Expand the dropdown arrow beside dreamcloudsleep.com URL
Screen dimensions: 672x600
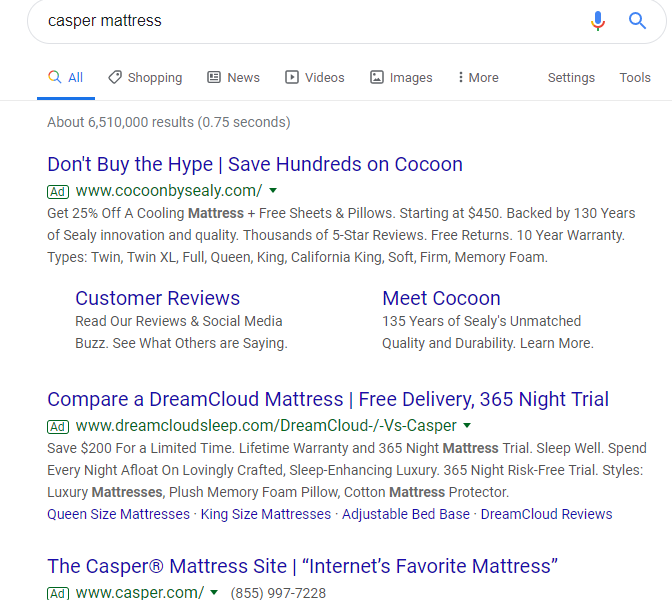[x=467, y=426]
